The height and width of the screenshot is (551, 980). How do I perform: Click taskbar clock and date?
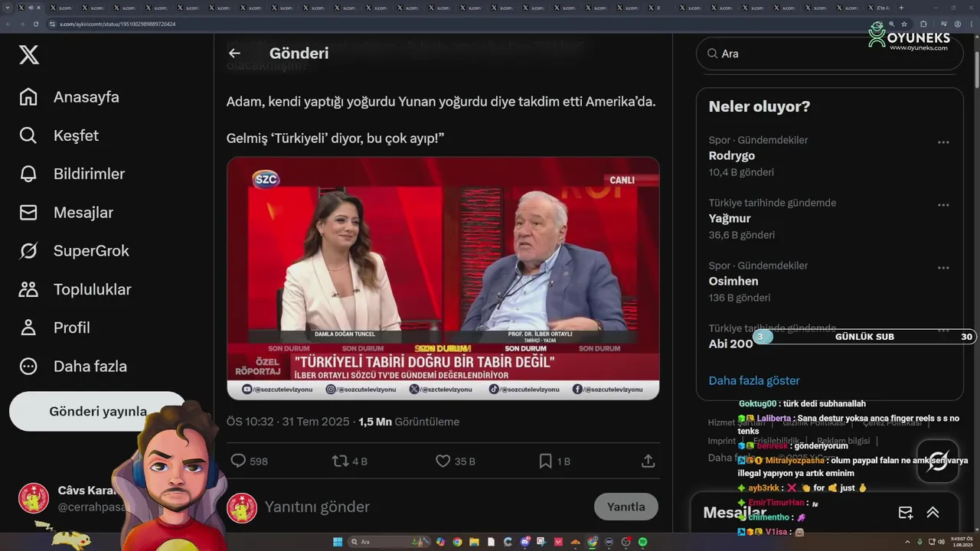(962, 542)
